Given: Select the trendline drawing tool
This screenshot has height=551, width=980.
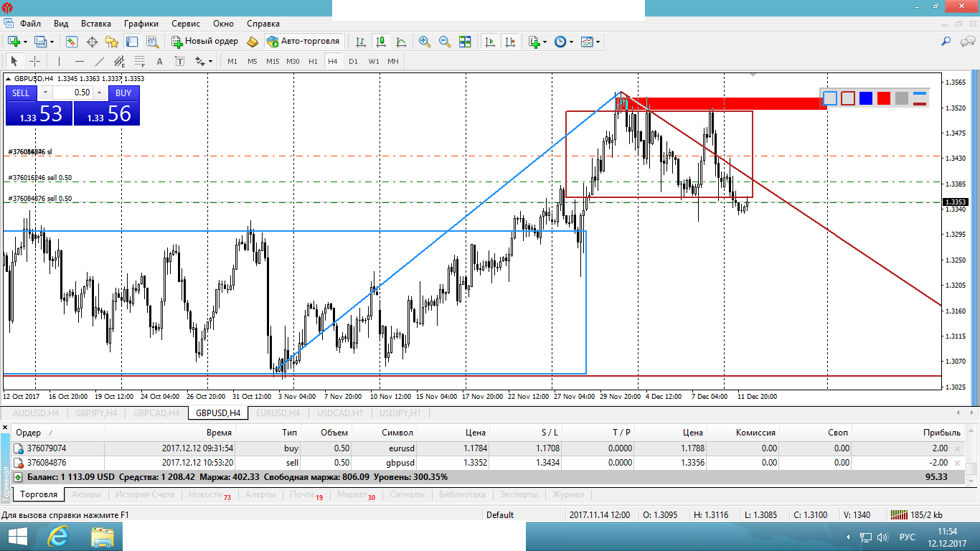Looking at the screenshot, I should tap(100, 61).
